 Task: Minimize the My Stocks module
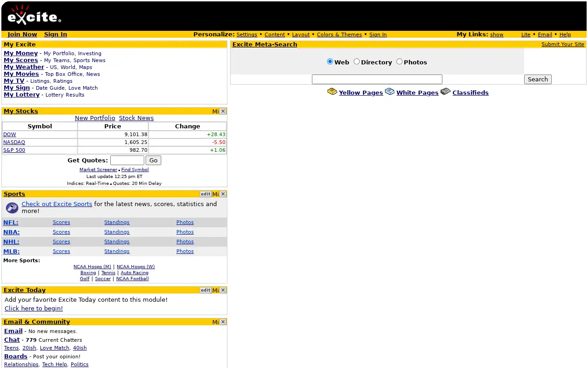click(x=215, y=111)
